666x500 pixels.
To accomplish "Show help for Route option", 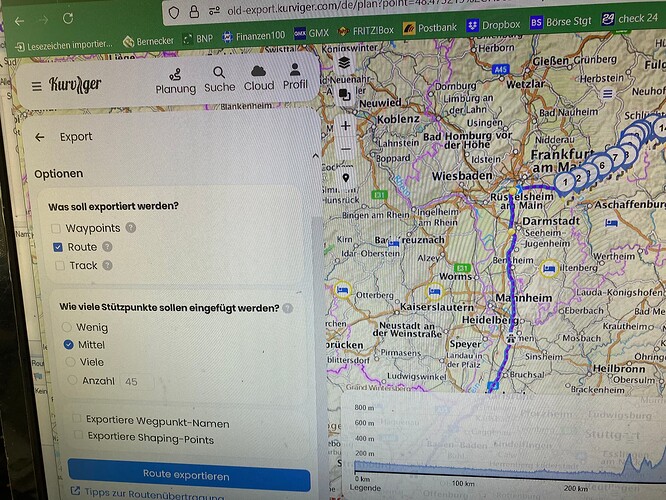I will 107,246.
